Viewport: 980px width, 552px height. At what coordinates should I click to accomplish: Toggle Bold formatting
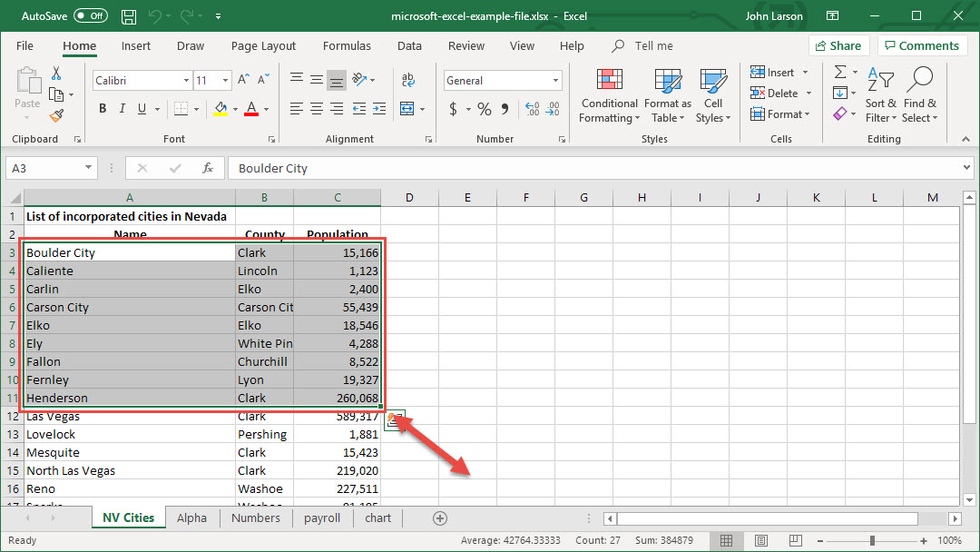(103, 109)
